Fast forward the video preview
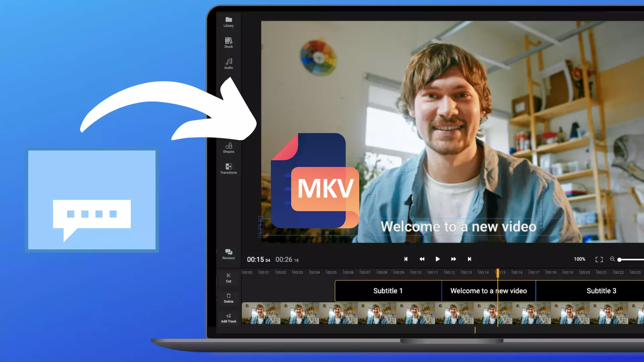 click(x=453, y=259)
